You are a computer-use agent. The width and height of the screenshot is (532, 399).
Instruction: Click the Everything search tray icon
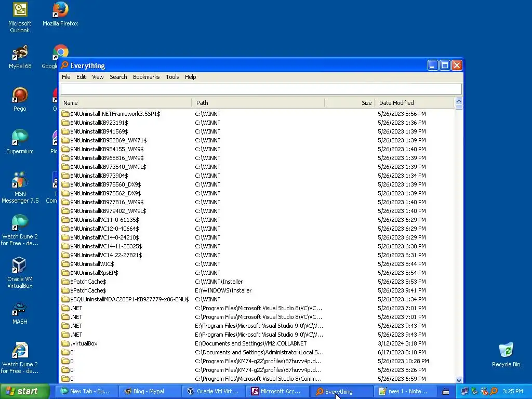pos(494,391)
